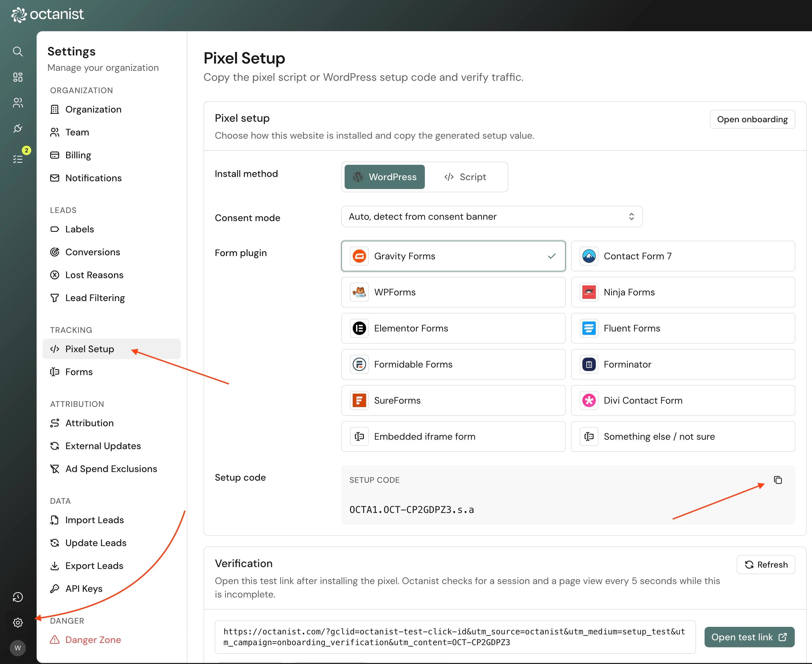Select Elementor Forms plugin
The width and height of the screenshot is (812, 664).
pyautogui.click(x=453, y=328)
